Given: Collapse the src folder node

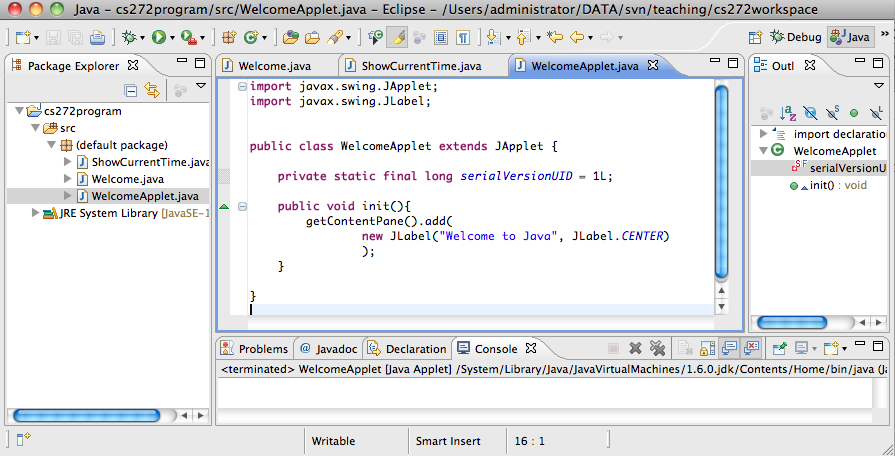Looking at the screenshot, I should click(x=36, y=128).
